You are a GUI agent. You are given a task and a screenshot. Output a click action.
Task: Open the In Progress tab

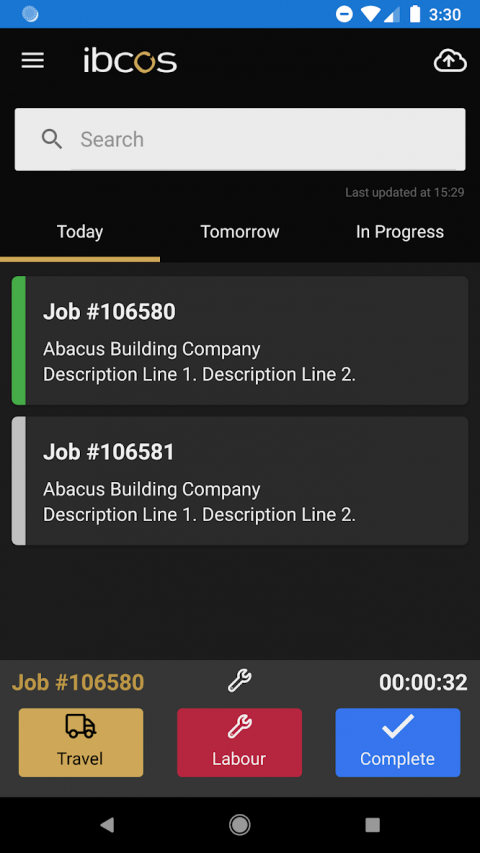pyautogui.click(x=400, y=232)
